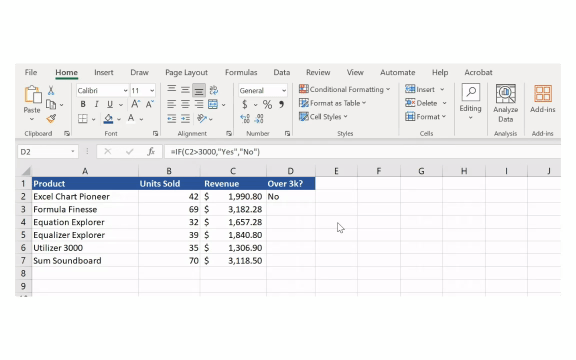Image resolution: width=576 pixels, height=360 pixels.
Task: Increase indent in Alignment group
Action: tap(185, 119)
